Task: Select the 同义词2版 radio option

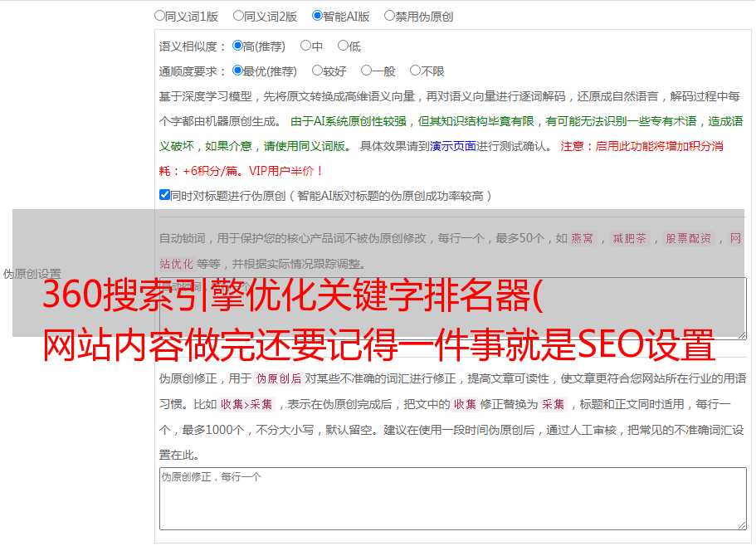Action: (x=238, y=16)
